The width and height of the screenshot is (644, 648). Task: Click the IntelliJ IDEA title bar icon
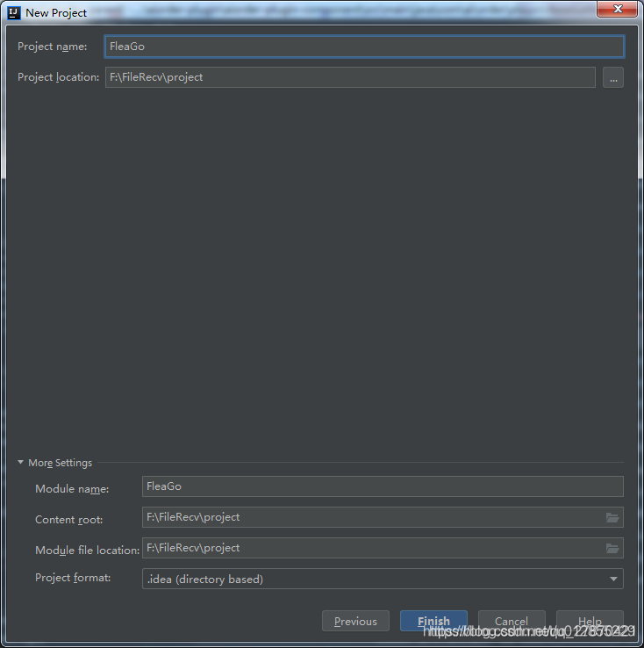click(x=14, y=13)
